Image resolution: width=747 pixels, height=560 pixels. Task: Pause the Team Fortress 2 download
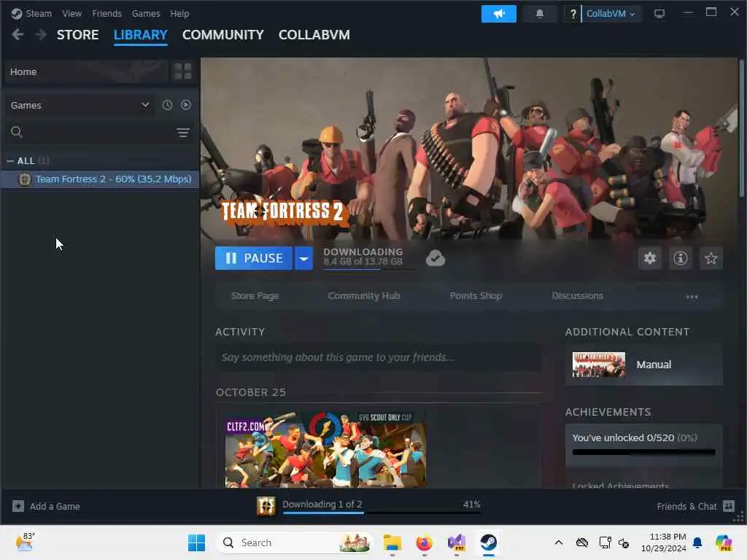point(253,258)
